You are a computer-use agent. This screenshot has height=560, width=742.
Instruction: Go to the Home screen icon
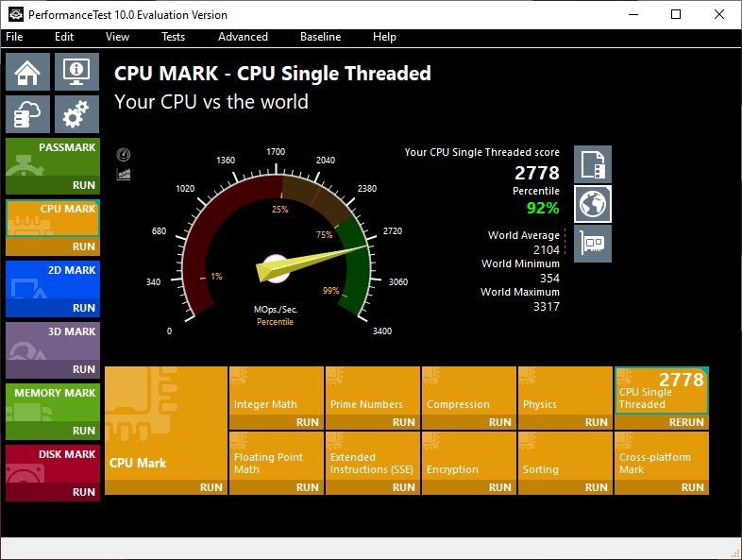click(27, 72)
